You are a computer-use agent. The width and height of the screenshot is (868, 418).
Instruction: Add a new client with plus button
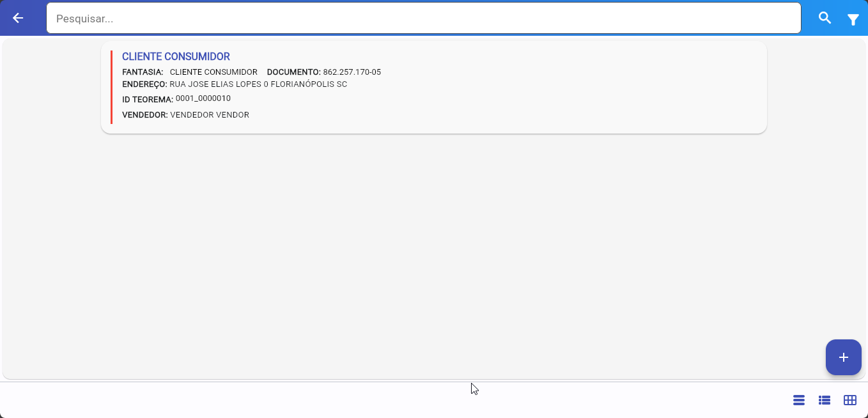tap(844, 357)
